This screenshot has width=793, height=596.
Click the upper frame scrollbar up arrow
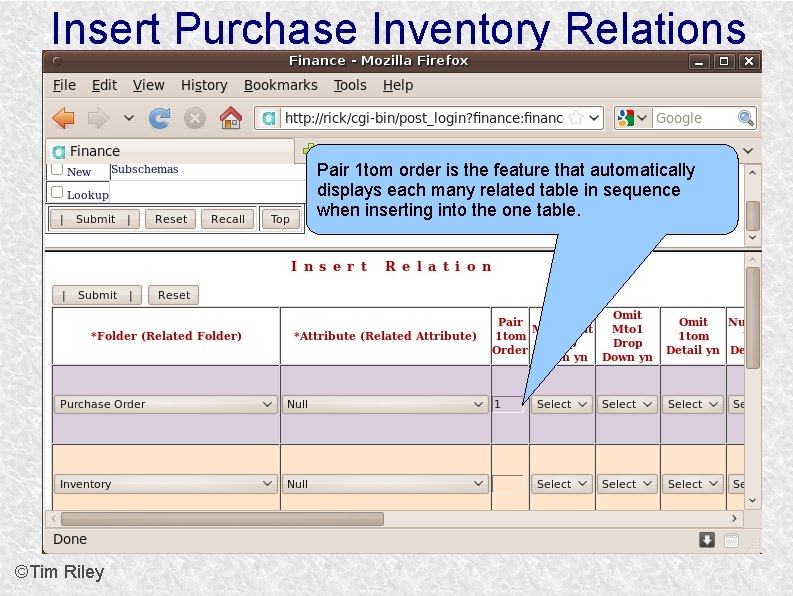753,173
